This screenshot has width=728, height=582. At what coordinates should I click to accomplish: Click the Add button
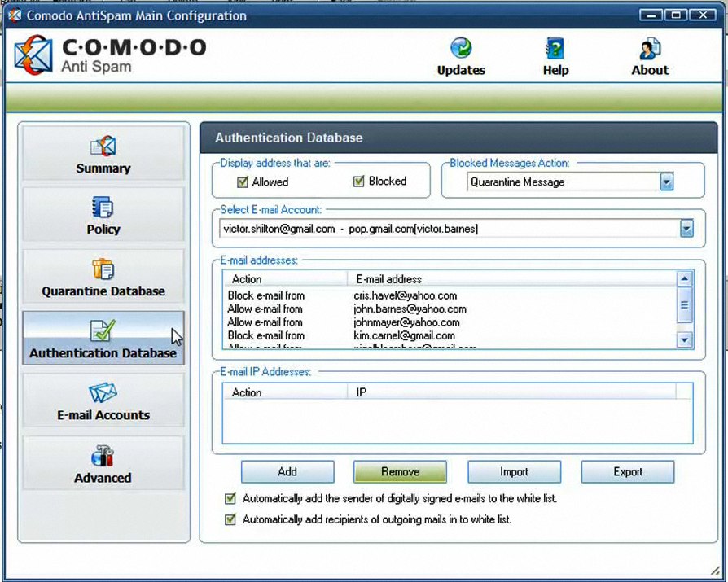point(287,471)
